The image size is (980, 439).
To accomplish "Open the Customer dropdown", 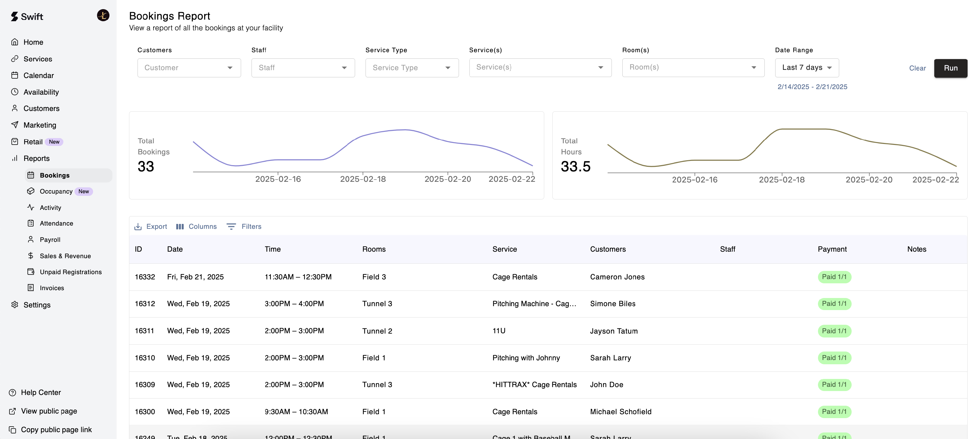I will click(x=189, y=68).
